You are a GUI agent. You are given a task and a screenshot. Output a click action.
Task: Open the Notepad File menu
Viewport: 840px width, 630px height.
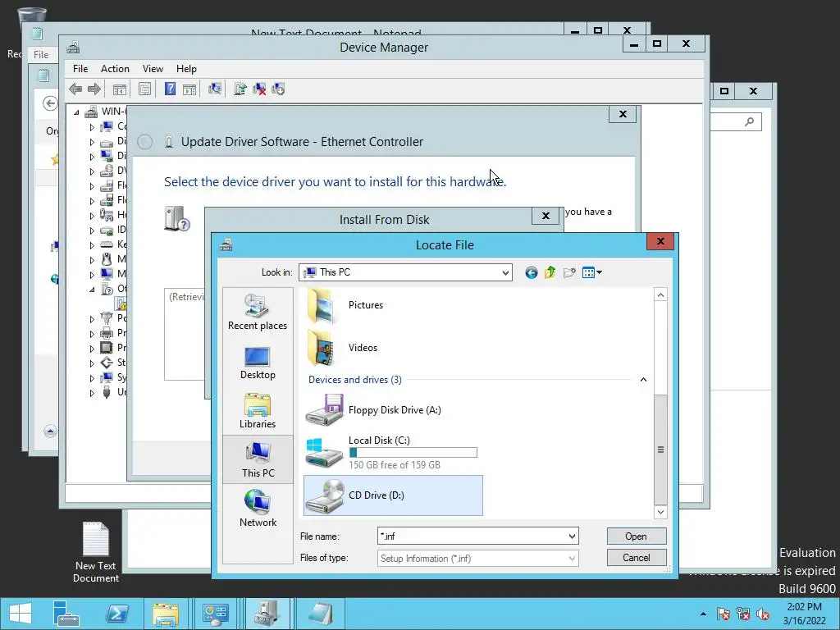[x=41, y=55]
